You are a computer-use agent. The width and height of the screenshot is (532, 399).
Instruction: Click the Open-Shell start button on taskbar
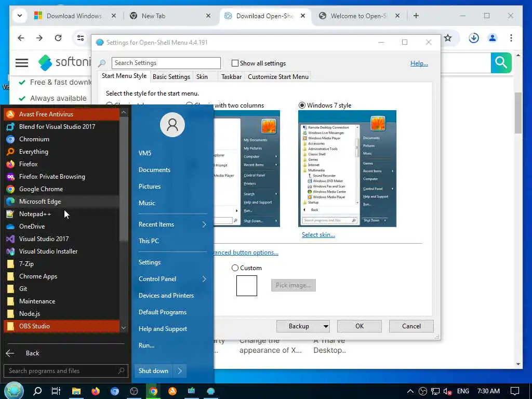14,391
